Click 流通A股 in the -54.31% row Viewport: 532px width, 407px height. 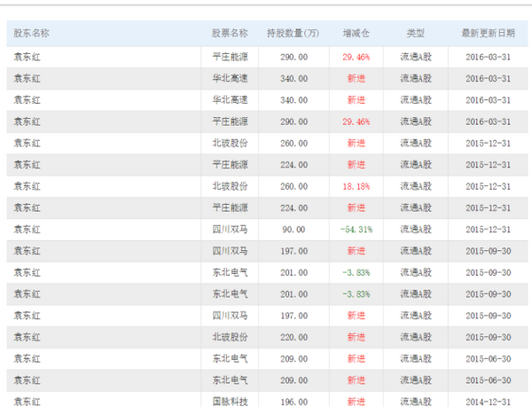416,230
